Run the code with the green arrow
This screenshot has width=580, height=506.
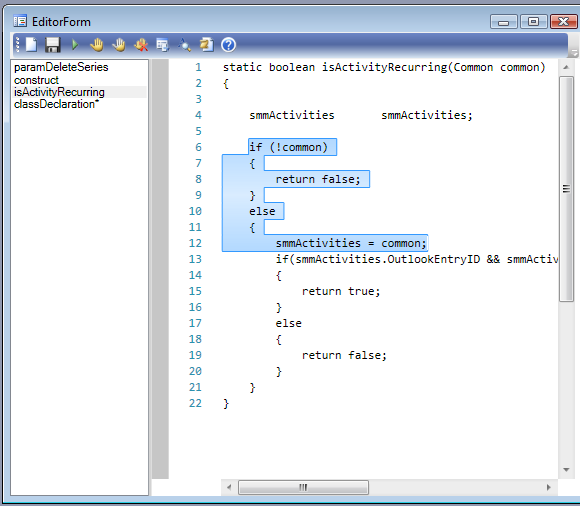75,45
